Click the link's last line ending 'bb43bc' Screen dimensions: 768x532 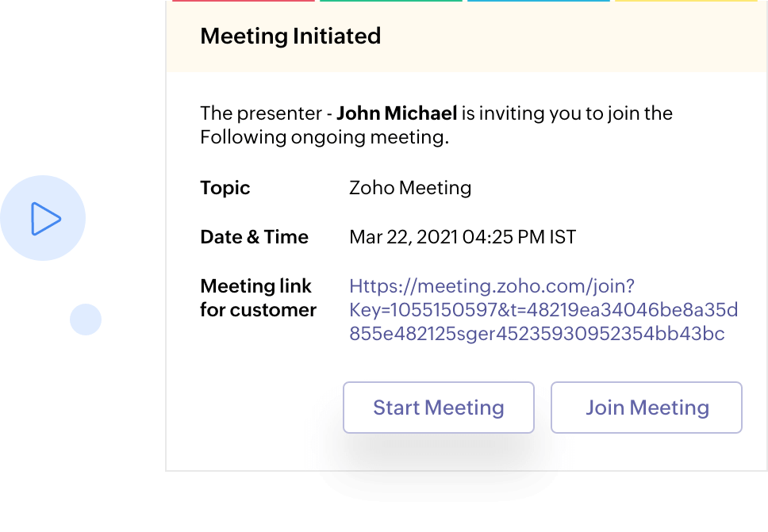(537, 334)
